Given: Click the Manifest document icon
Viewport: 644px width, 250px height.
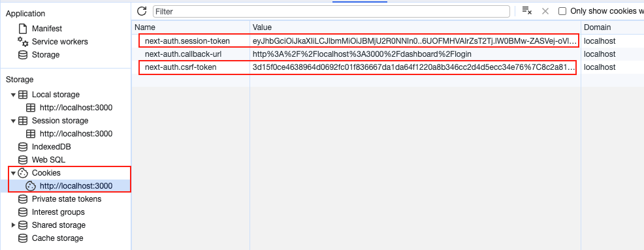Looking at the screenshot, I should (x=23, y=29).
